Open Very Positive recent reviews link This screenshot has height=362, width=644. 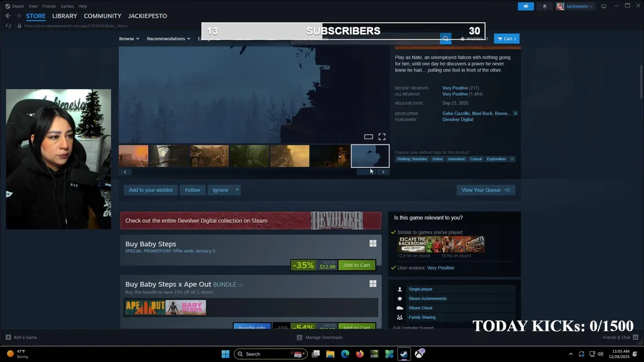coord(455,88)
